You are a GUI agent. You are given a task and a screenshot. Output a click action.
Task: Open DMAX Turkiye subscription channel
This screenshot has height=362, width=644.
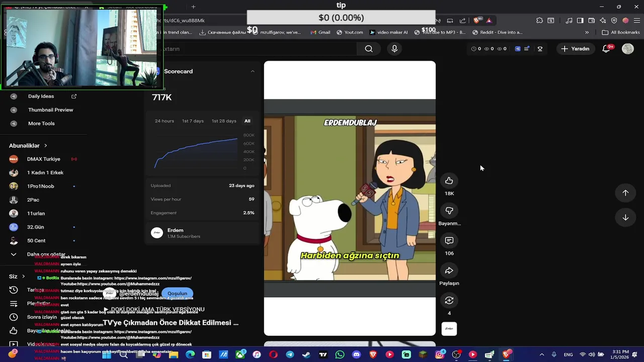pos(43,159)
